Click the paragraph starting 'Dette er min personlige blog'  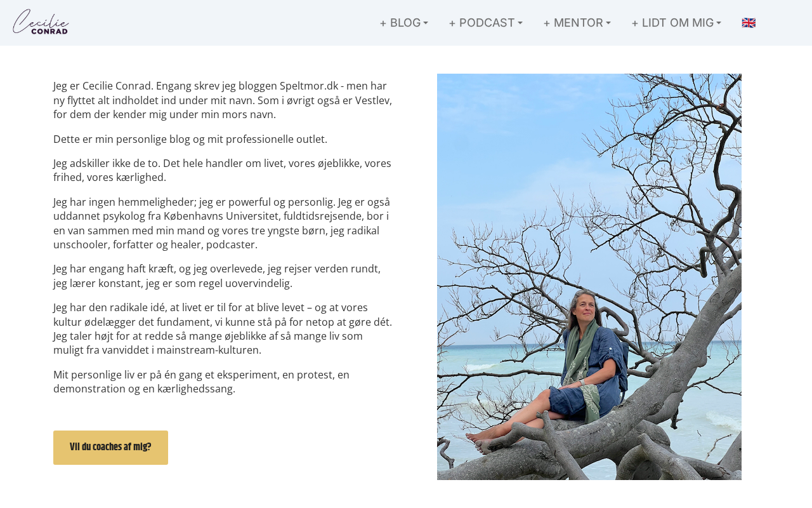pyautogui.click(x=190, y=139)
